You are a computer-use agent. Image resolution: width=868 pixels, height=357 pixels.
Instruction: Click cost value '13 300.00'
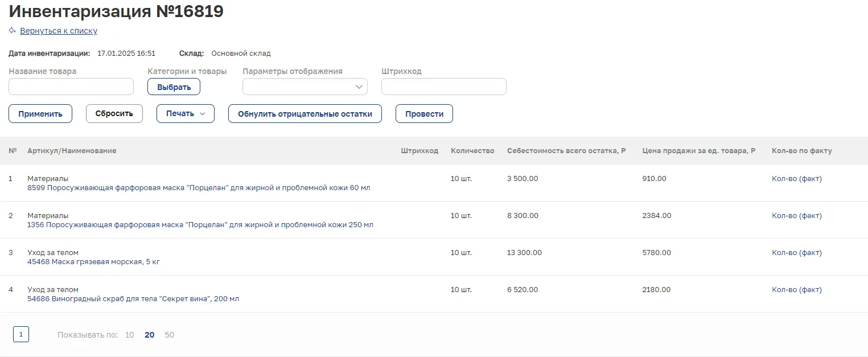click(x=524, y=253)
